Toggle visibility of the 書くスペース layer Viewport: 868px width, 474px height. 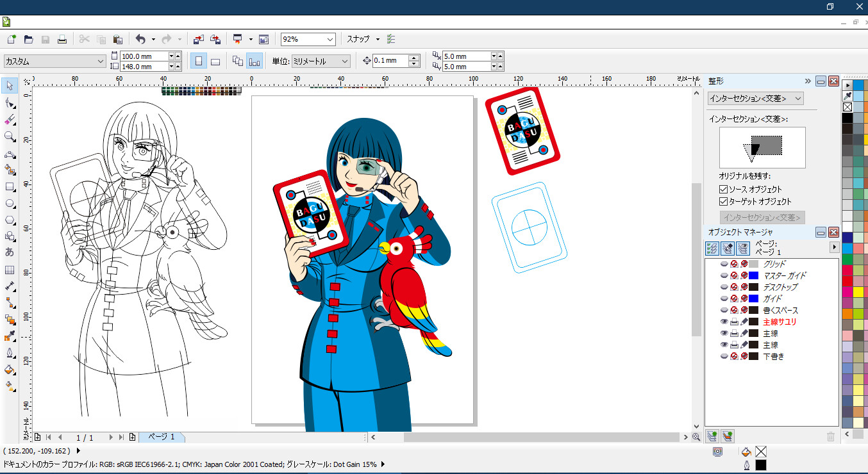point(724,310)
